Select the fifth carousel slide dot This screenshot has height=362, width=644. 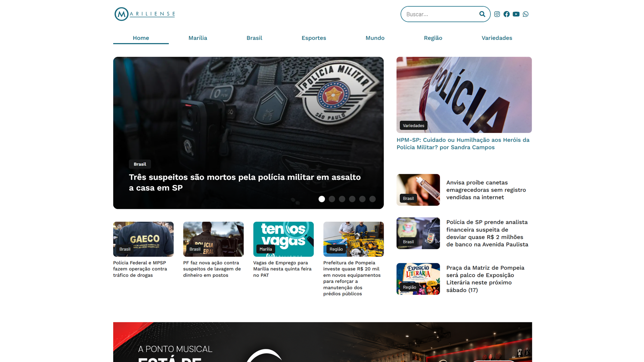click(362, 199)
